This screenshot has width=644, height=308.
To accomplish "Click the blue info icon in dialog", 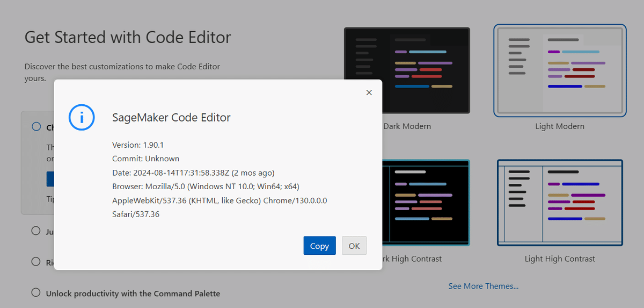I will point(82,117).
